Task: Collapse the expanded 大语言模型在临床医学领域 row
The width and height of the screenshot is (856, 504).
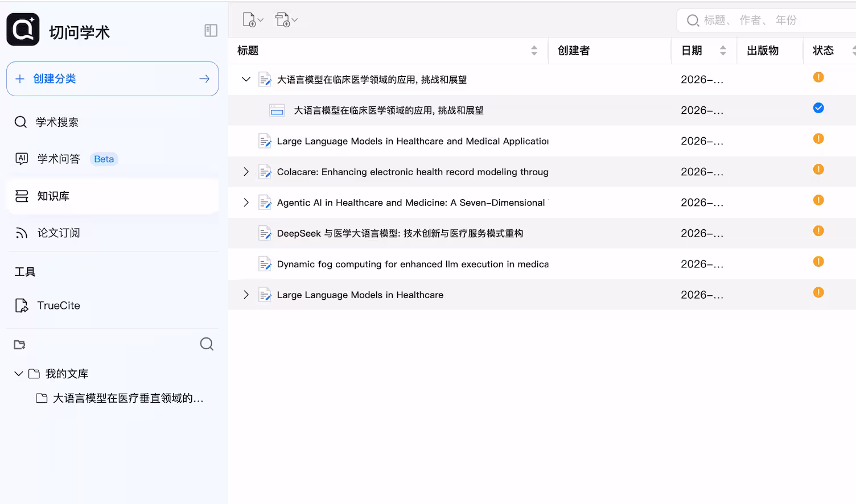Action: 245,79
